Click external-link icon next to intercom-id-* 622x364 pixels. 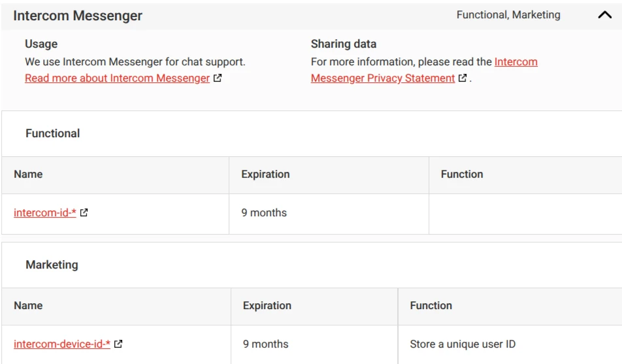click(x=84, y=212)
